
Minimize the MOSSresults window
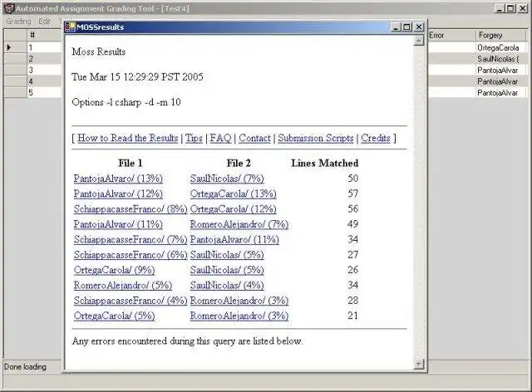click(x=396, y=27)
